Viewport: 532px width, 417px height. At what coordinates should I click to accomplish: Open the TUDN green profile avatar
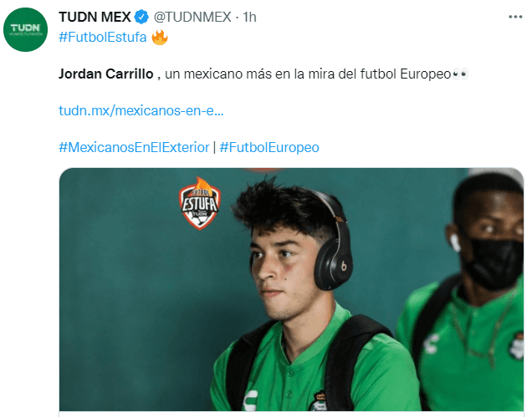[x=25, y=30]
